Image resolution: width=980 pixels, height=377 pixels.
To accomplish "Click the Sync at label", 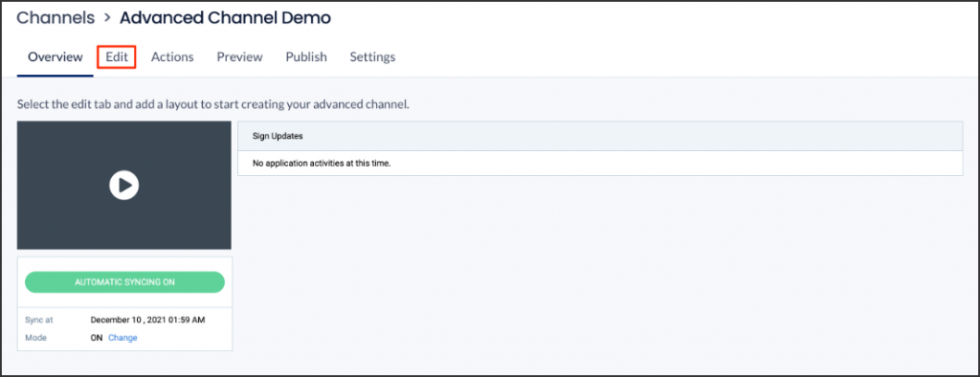I will coord(39,320).
